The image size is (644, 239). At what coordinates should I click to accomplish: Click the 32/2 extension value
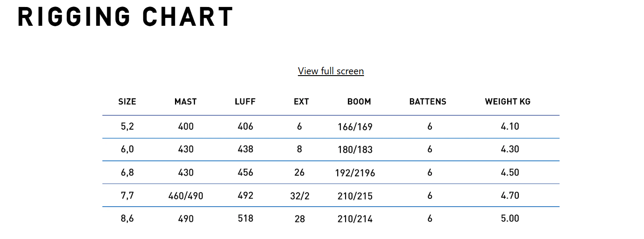pos(300,196)
